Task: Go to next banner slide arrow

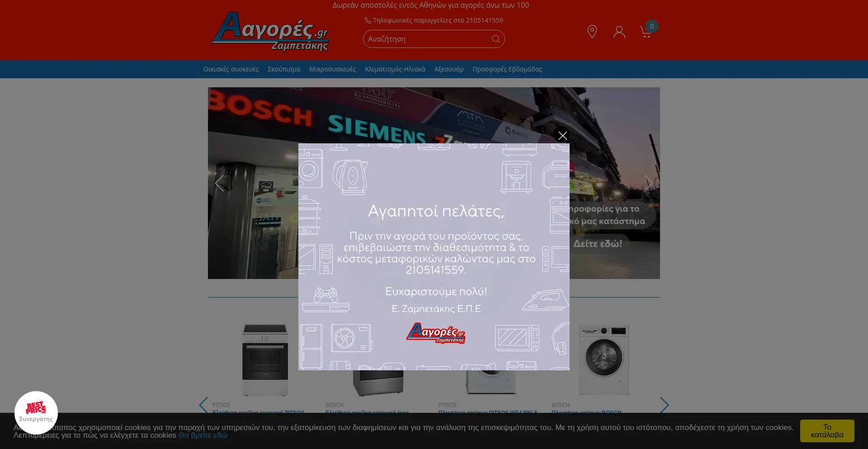Action: (648, 183)
